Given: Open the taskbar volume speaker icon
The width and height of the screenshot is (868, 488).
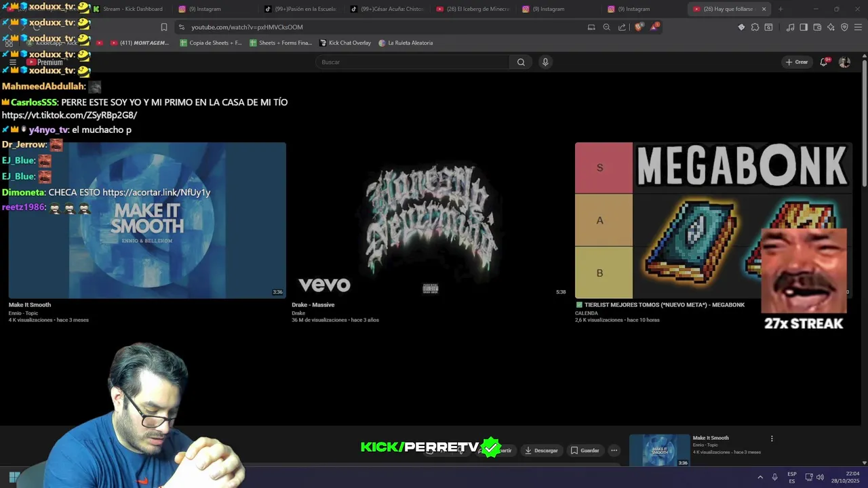Looking at the screenshot, I should [820, 477].
